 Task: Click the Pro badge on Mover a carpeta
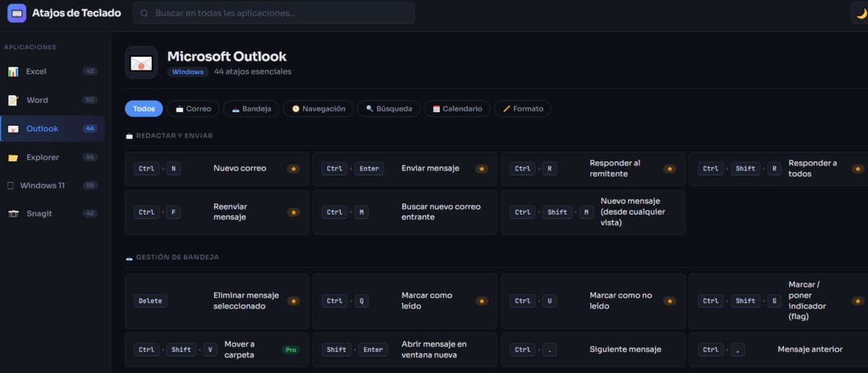pyautogui.click(x=290, y=350)
